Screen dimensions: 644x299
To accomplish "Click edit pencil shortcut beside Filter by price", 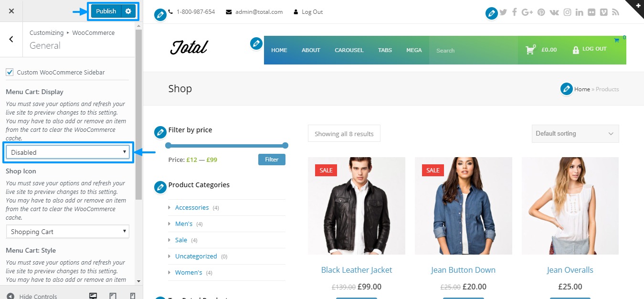I will (x=160, y=132).
